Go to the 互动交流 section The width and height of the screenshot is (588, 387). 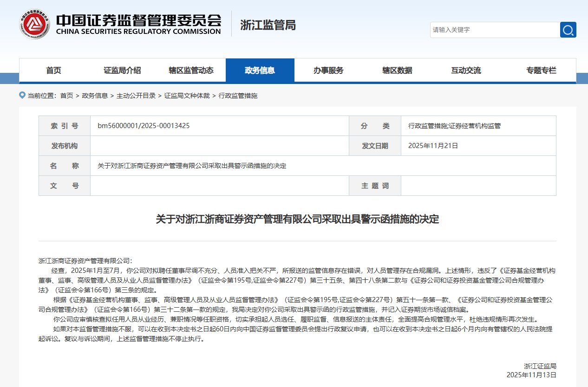click(x=467, y=70)
